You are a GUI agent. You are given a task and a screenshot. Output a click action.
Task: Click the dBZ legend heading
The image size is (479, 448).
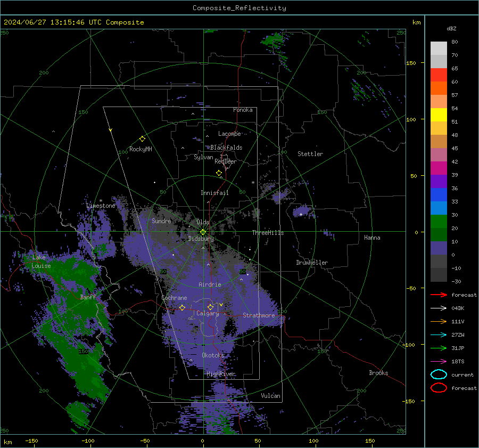click(451, 28)
